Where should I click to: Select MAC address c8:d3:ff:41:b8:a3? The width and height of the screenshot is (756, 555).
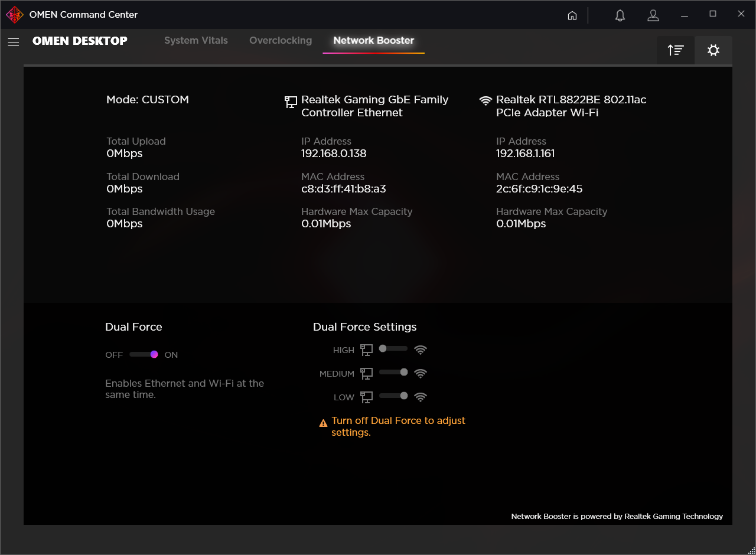(x=344, y=189)
